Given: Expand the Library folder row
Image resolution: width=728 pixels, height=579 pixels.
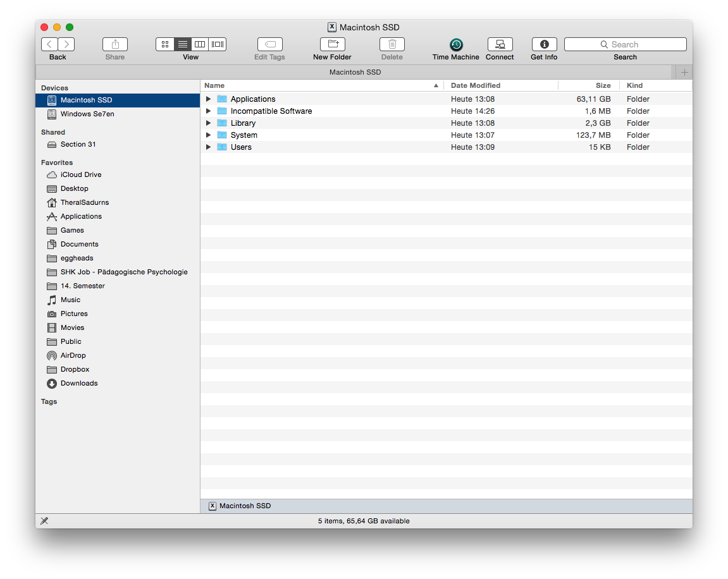Looking at the screenshot, I should [x=209, y=123].
